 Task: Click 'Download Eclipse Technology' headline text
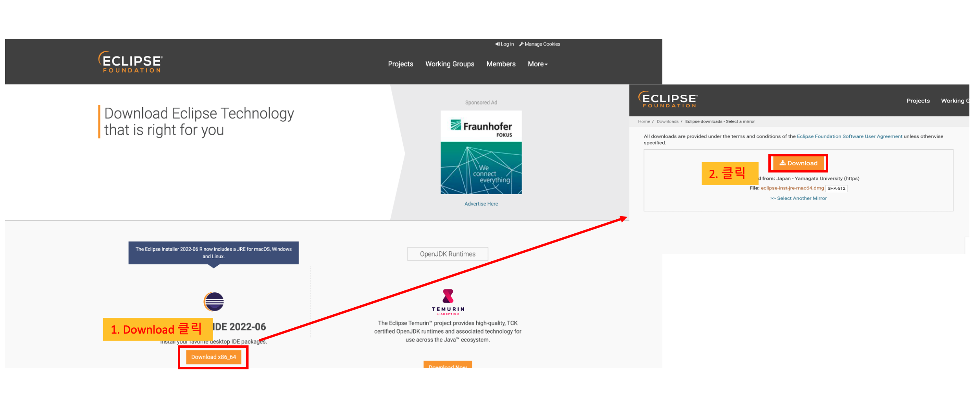coord(199,114)
